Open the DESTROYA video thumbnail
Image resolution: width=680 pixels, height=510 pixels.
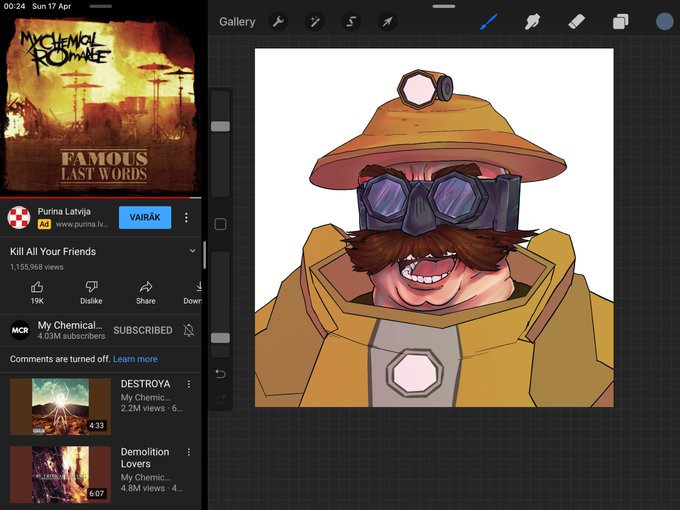pyautogui.click(x=60, y=406)
